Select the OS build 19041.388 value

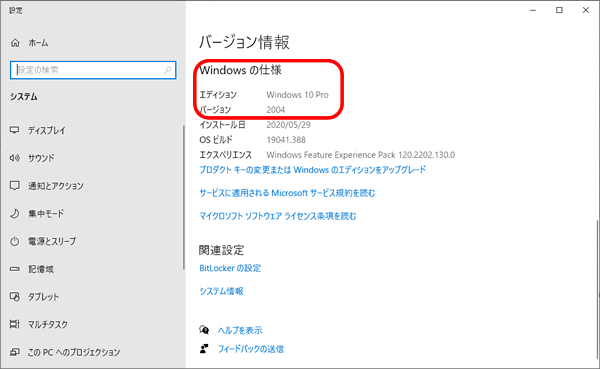(x=286, y=140)
